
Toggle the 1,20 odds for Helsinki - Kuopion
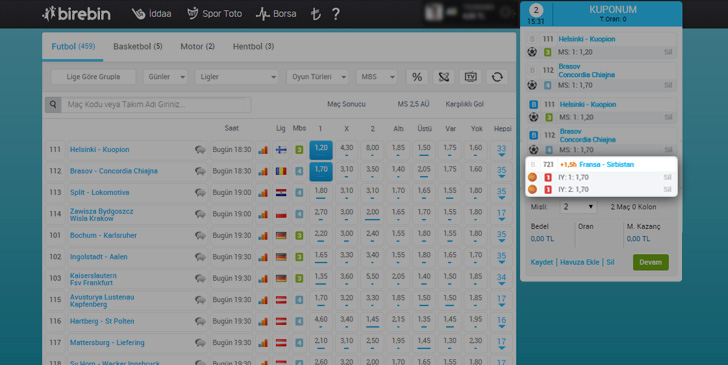[321, 150]
